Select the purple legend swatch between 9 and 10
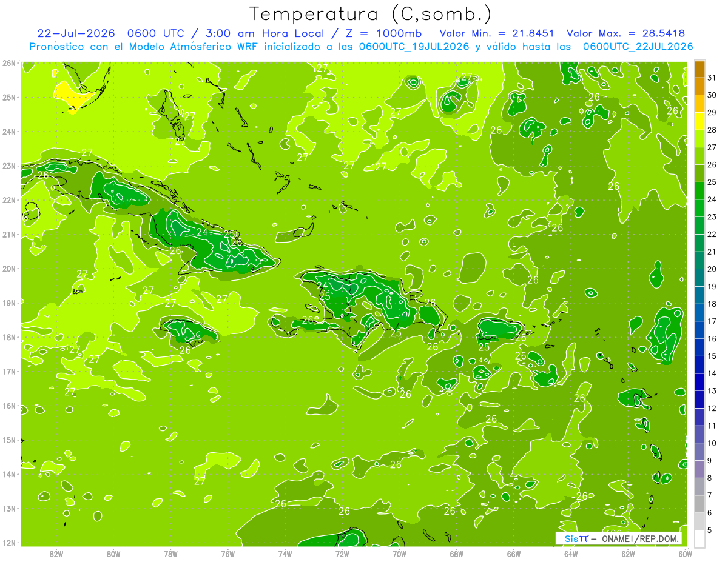The width and height of the screenshot is (728, 562). [x=699, y=451]
